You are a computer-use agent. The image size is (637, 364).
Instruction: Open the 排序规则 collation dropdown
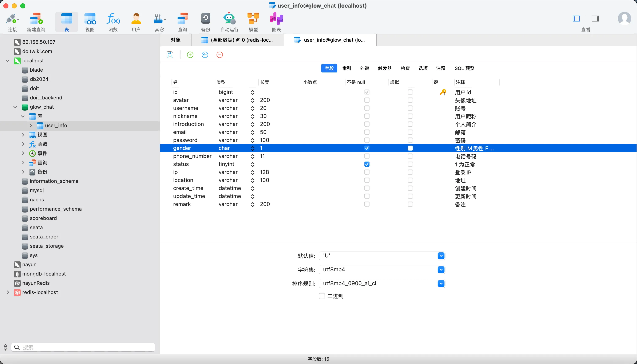pyautogui.click(x=441, y=284)
